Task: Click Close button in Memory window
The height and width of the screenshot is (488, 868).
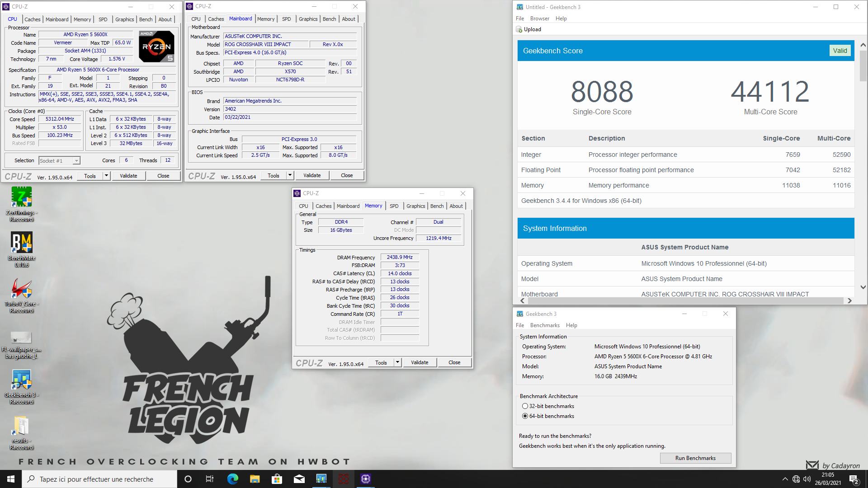Action: (454, 362)
